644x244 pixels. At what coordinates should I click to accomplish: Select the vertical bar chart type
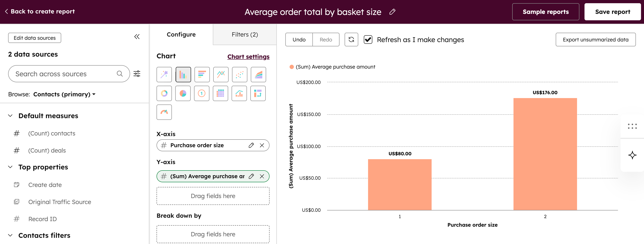(x=183, y=74)
